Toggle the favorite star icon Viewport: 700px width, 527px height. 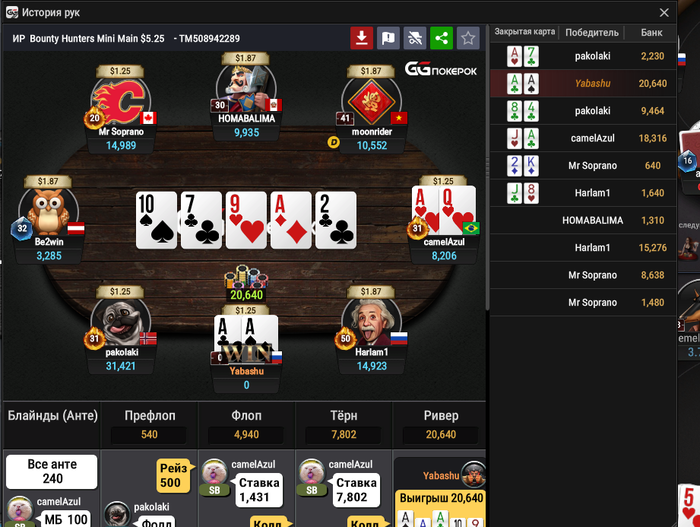pos(468,38)
